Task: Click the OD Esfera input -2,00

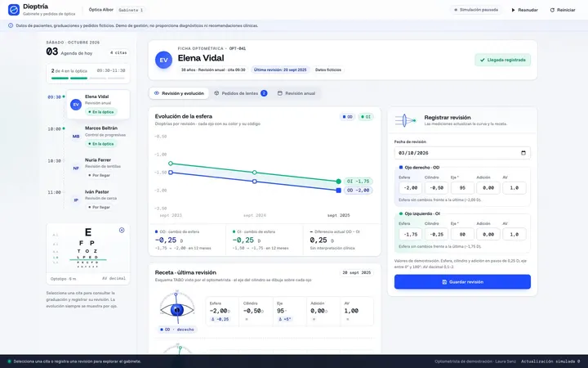Action: coord(410,188)
